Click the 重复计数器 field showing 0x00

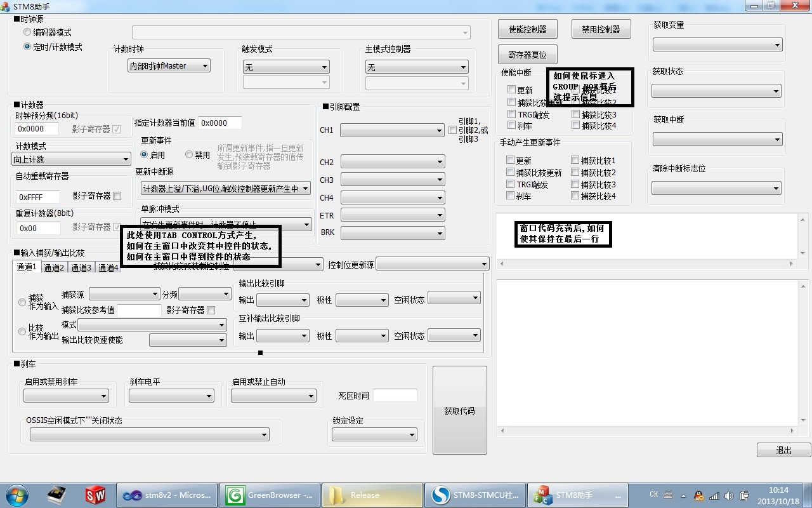pyautogui.click(x=38, y=228)
